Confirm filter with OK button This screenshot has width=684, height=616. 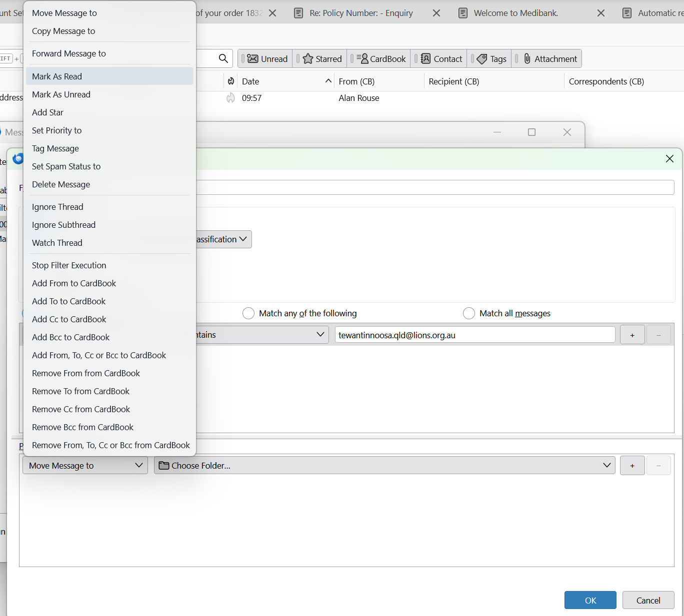(590, 600)
